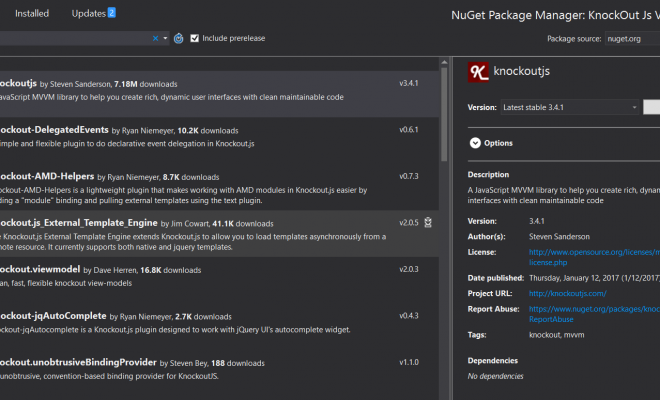The width and height of the screenshot is (660, 400).
Task: Open the opensource.org license link
Action: pos(594,257)
